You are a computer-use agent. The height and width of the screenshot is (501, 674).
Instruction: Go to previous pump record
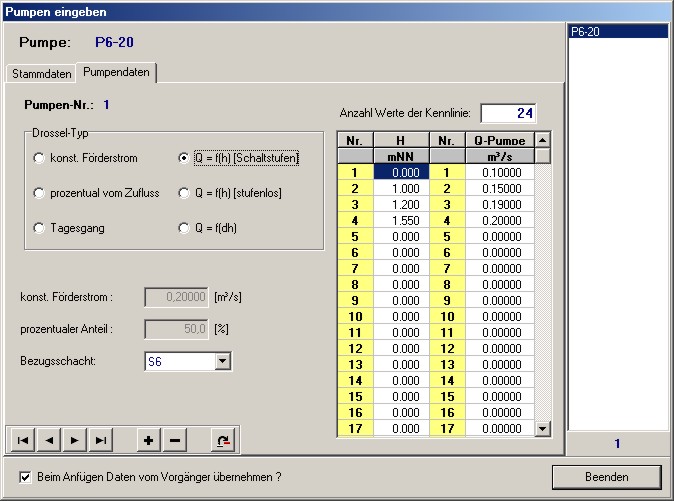pyautogui.click(x=49, y=440)
